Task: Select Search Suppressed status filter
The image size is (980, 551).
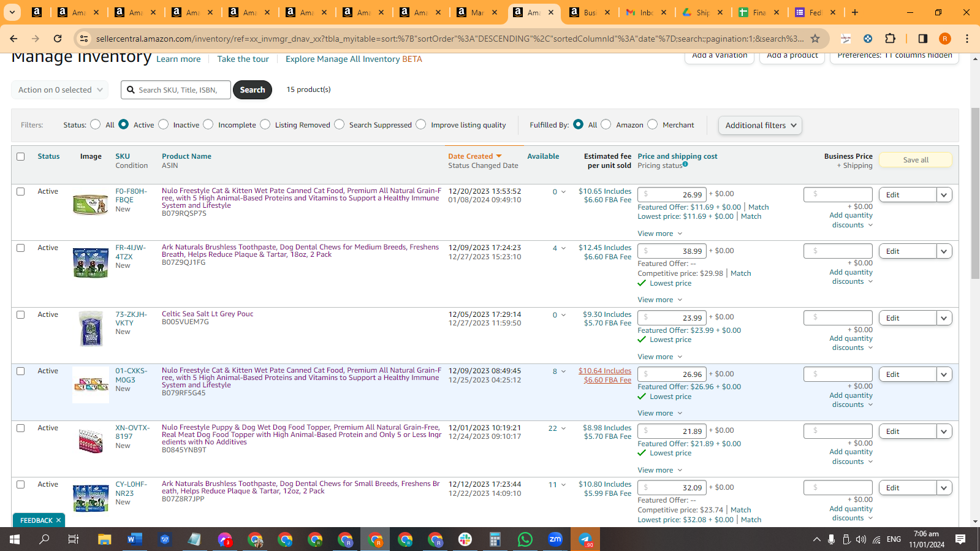Action: pos(340,124)
